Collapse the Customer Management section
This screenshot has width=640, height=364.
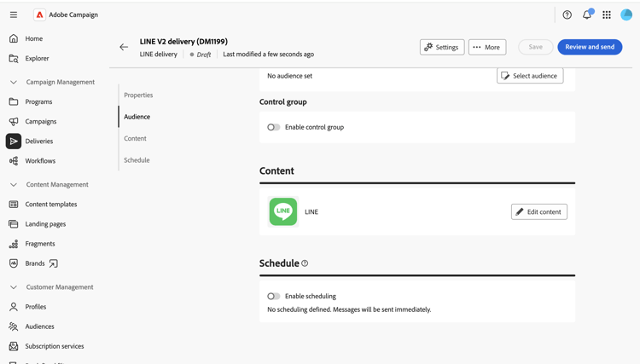[14, 287]
